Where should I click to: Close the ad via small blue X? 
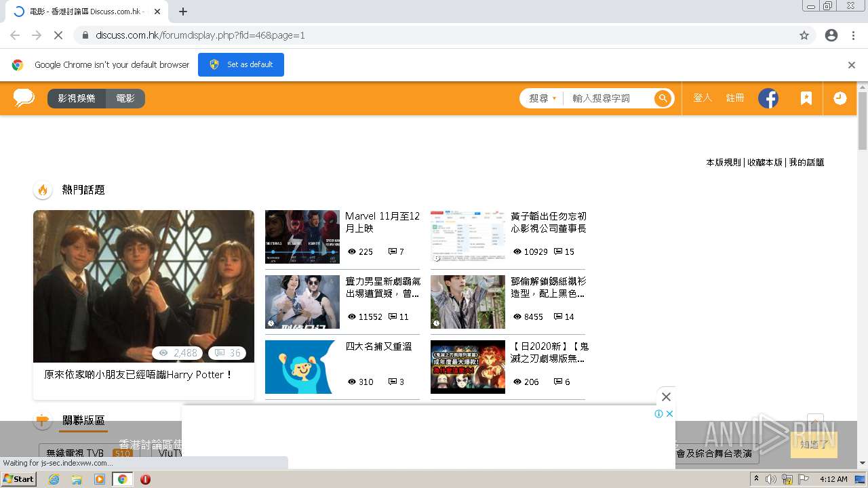pyautogui.click(x=669, y=413)
